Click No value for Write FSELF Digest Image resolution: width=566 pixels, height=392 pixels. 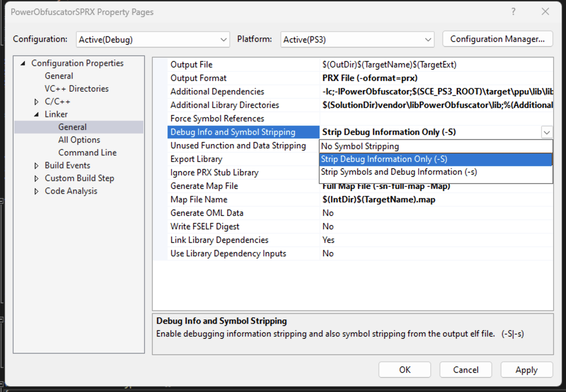click(x=328, y=227)
